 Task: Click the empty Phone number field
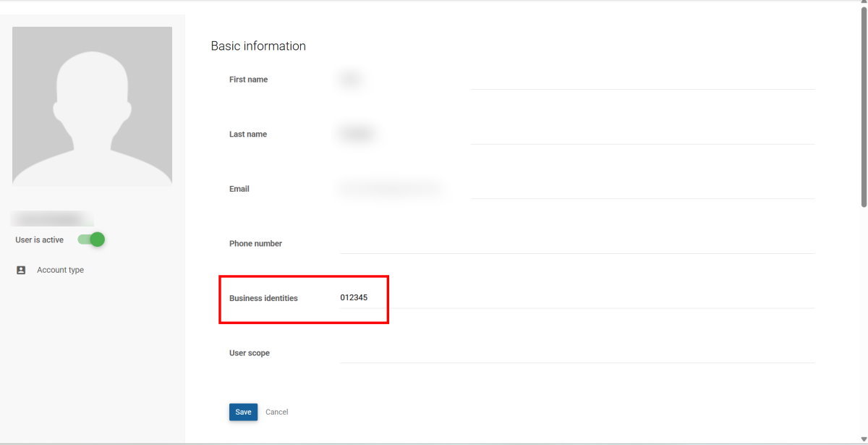576,244
